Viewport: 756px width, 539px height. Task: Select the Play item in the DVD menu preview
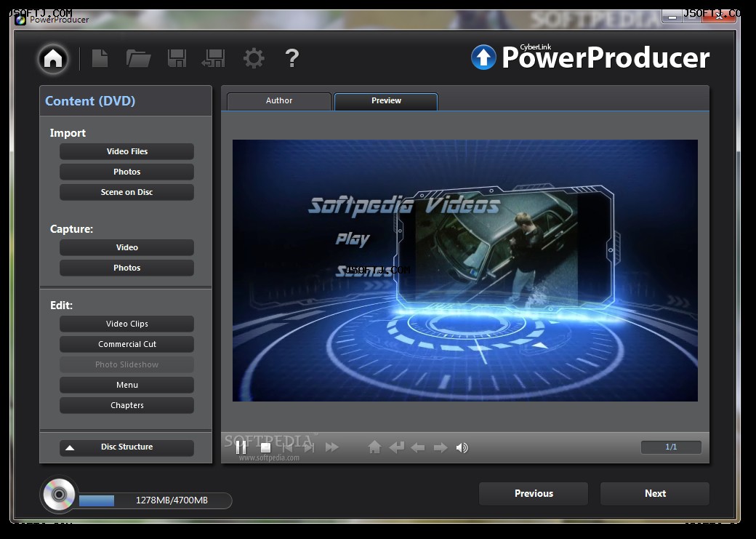pyautogui.click(x=353, y=239)
